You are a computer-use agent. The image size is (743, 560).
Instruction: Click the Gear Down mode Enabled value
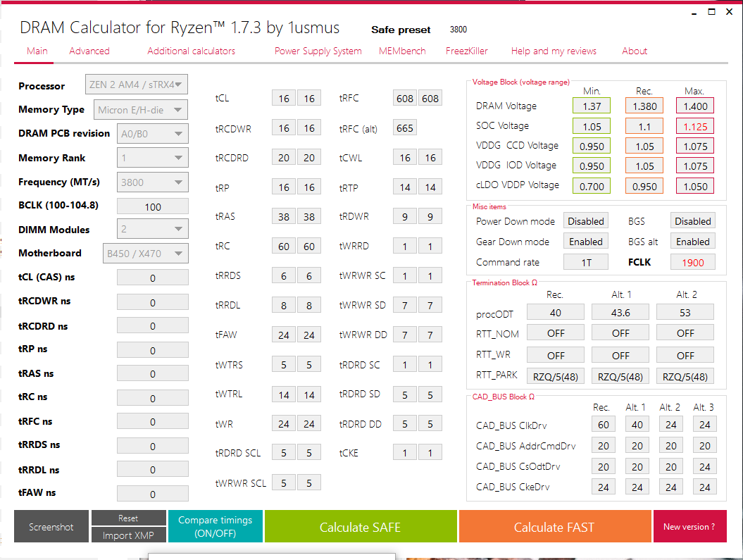[586, 242]
